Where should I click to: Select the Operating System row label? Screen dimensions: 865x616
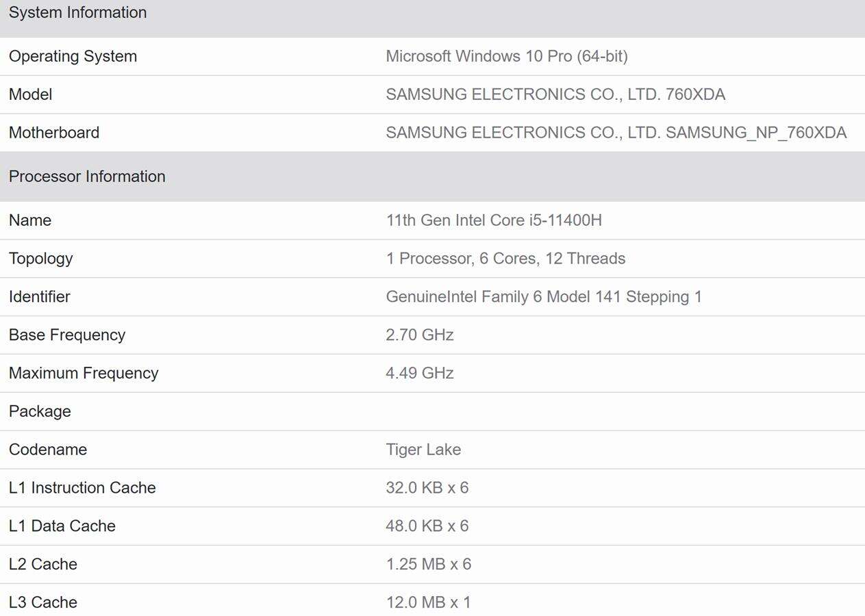(73, 56)
